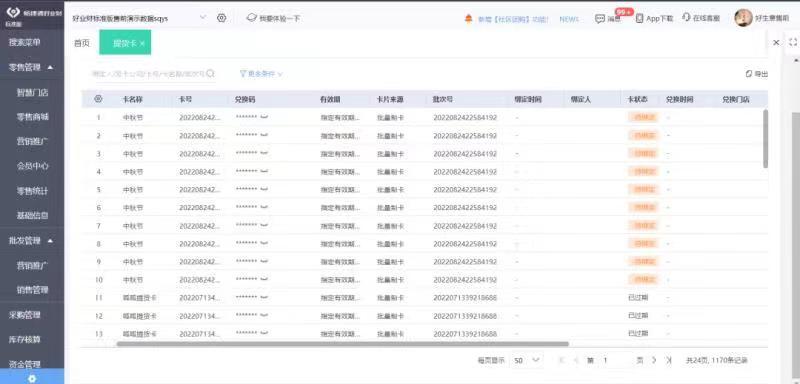Open the 我要体验一下 trial link
Viewport: 800px width, 384px height.
[x=273, y=18]
